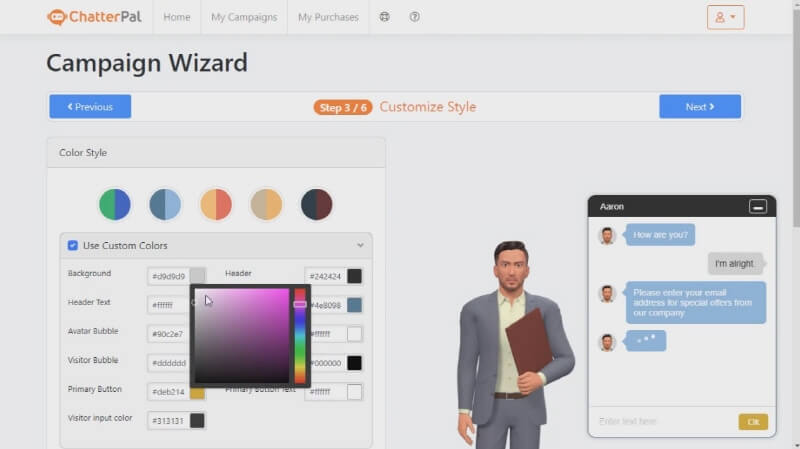Click avatar thumbnail beside email request message

[x=607, y=294]
